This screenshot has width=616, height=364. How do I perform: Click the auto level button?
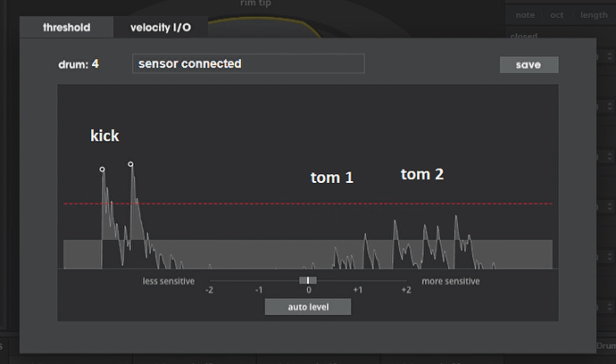click(x=308, y=307)
